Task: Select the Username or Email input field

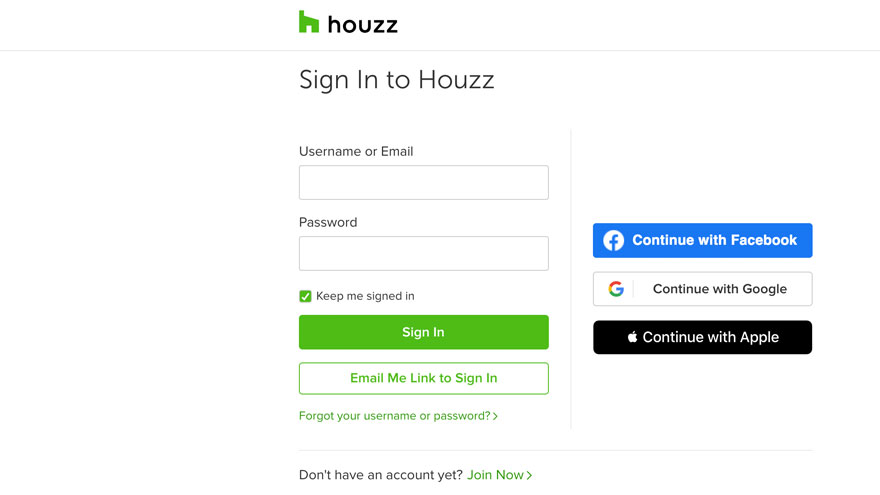Action: (424, 182)
